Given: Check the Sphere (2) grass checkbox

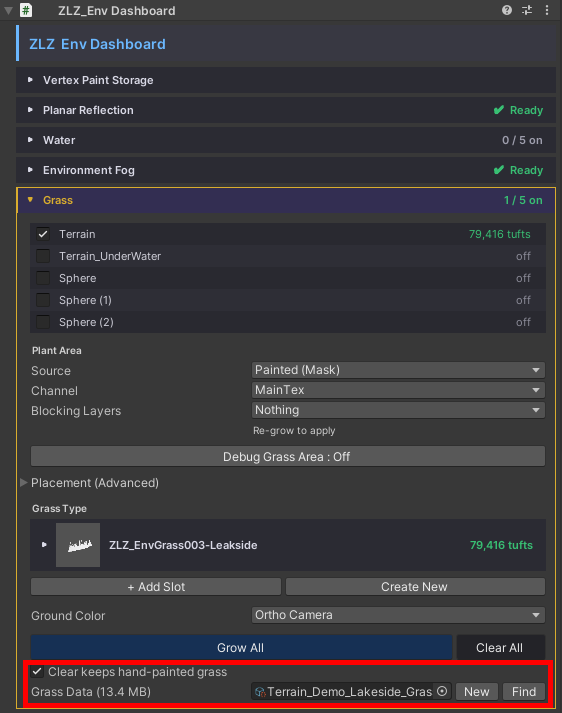Looking at the screenshot, I should coord(43,322).
